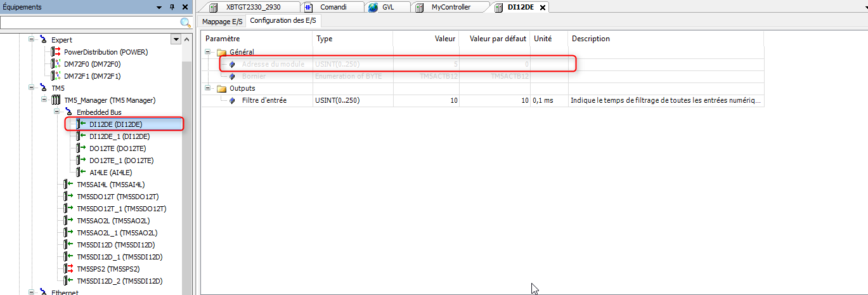Collapse the TM5_Manager node
The height and width of the screenshot is (295, 868).
tap(44, 100)
